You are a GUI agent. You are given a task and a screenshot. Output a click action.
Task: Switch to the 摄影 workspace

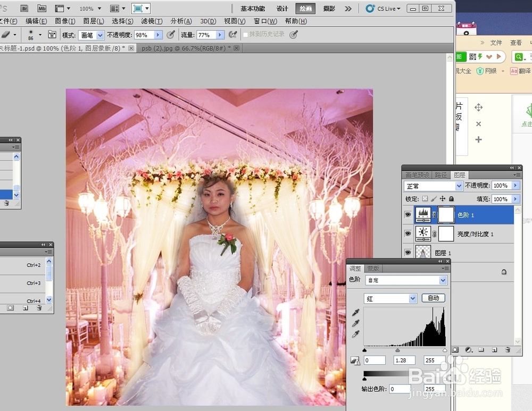(x=329, y=9)
